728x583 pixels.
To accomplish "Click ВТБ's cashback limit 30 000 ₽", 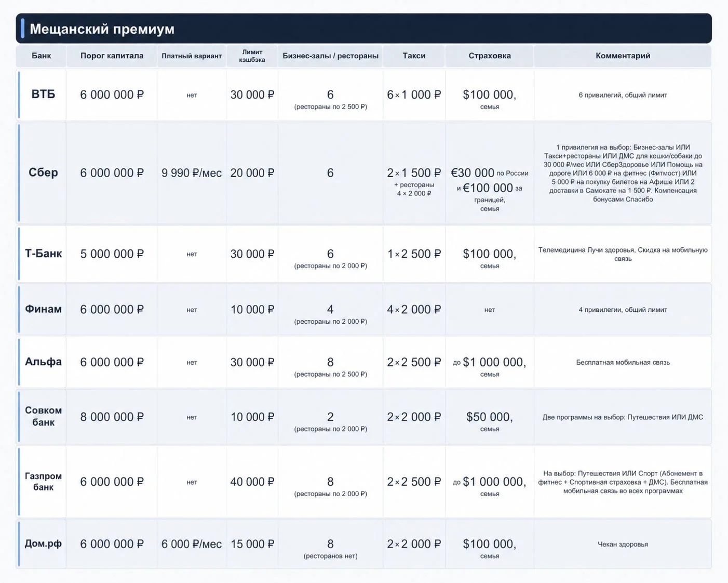I will 252,95.
